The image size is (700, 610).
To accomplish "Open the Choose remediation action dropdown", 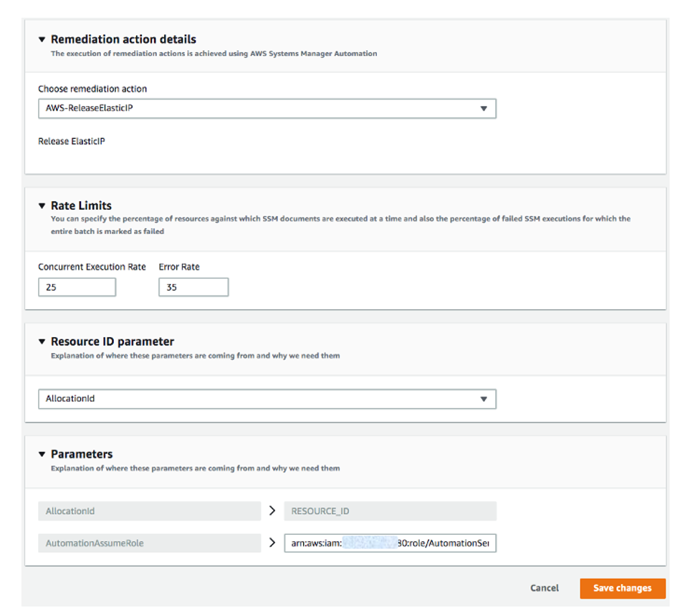I will (267, 108).
